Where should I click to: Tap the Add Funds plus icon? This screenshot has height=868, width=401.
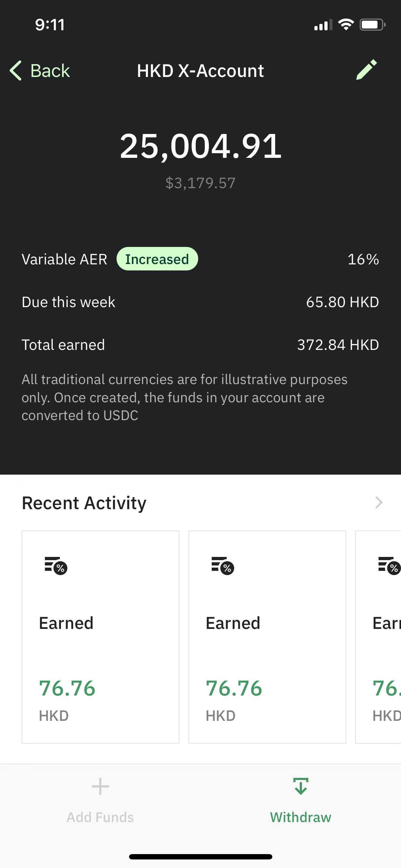pos(100,786)
